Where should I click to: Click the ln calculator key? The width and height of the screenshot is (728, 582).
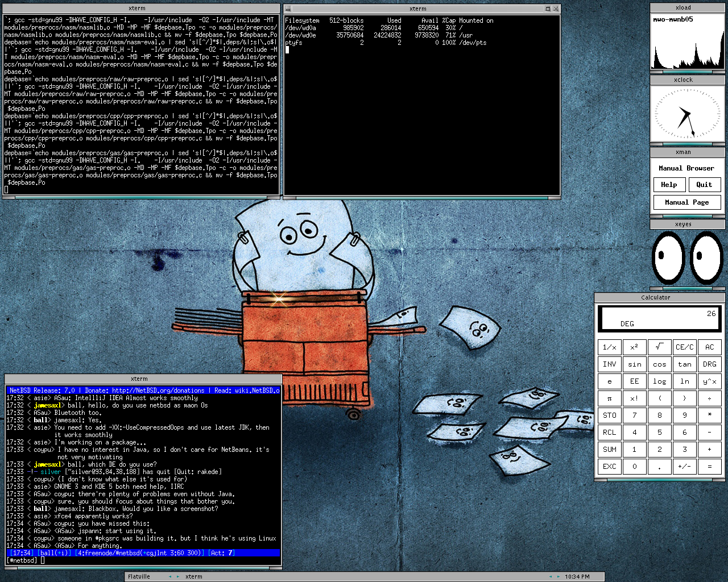(x=684, y=381)
